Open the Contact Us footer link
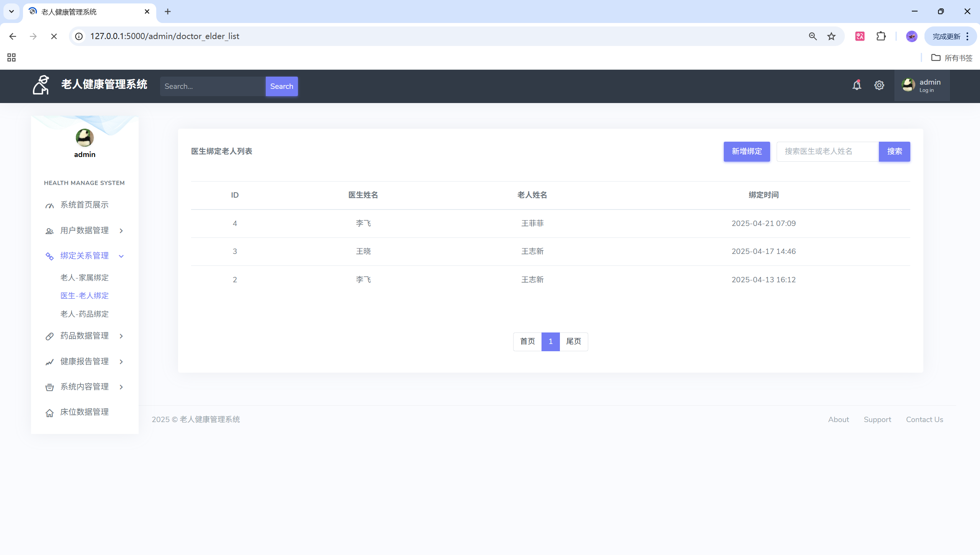 click(x=924, y=419)
